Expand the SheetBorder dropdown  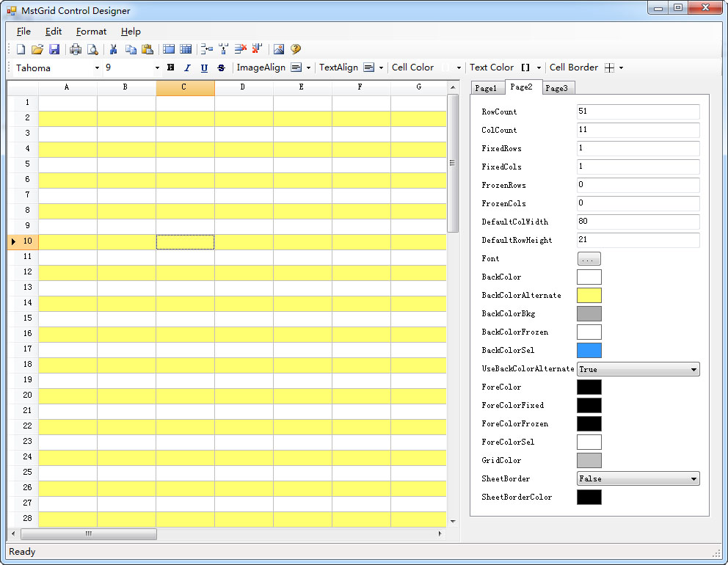[x=694, y=479]
